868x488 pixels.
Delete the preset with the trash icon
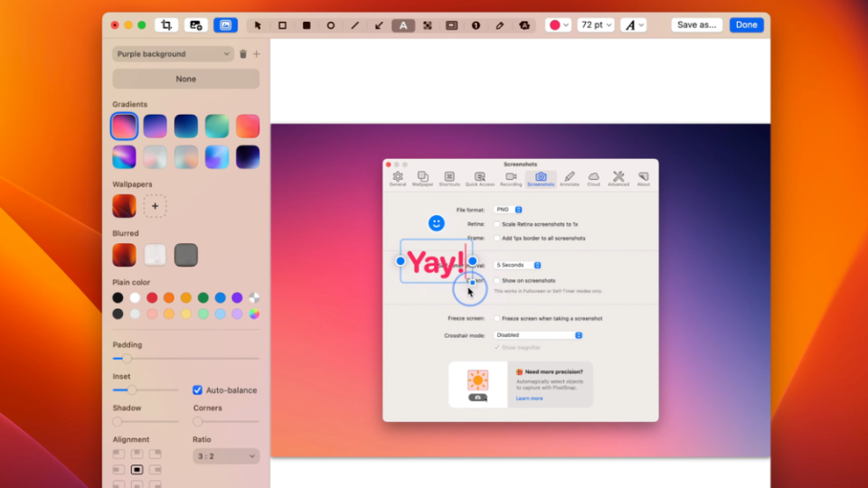[x=243, y=54]
